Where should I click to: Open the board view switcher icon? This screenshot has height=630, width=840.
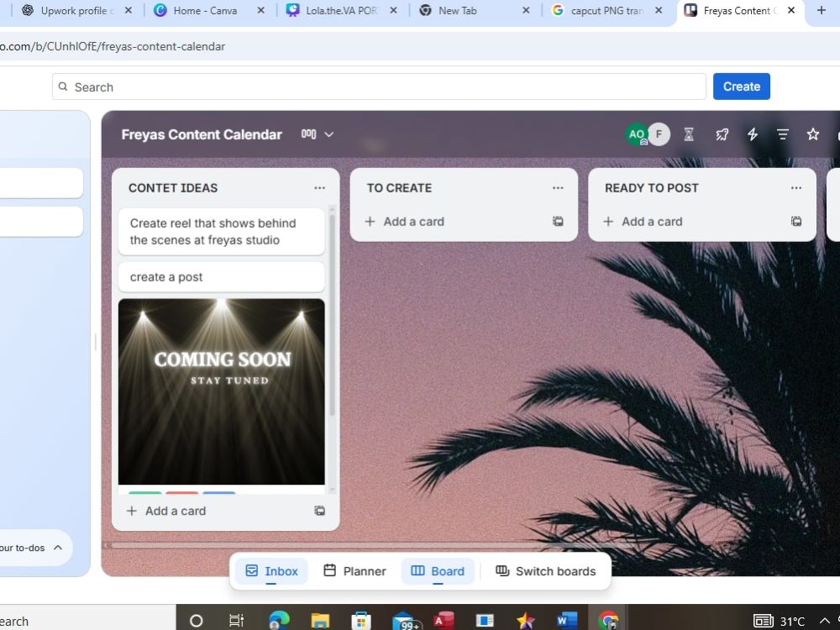click(x=308, y=134)
